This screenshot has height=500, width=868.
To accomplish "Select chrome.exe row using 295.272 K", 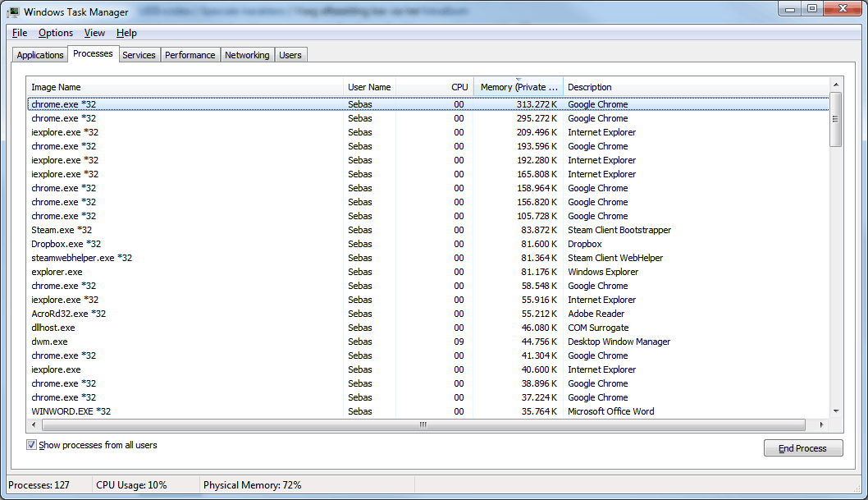I will tap(428, 118).
